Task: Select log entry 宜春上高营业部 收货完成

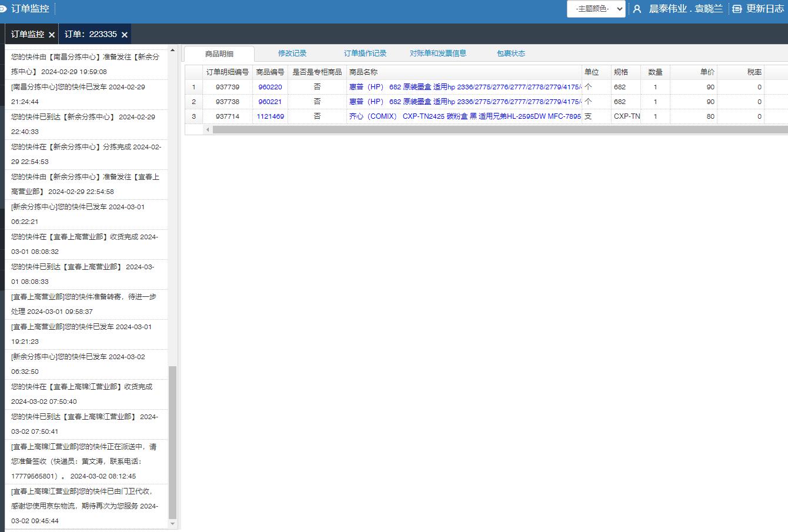Action: coord(86,244)
